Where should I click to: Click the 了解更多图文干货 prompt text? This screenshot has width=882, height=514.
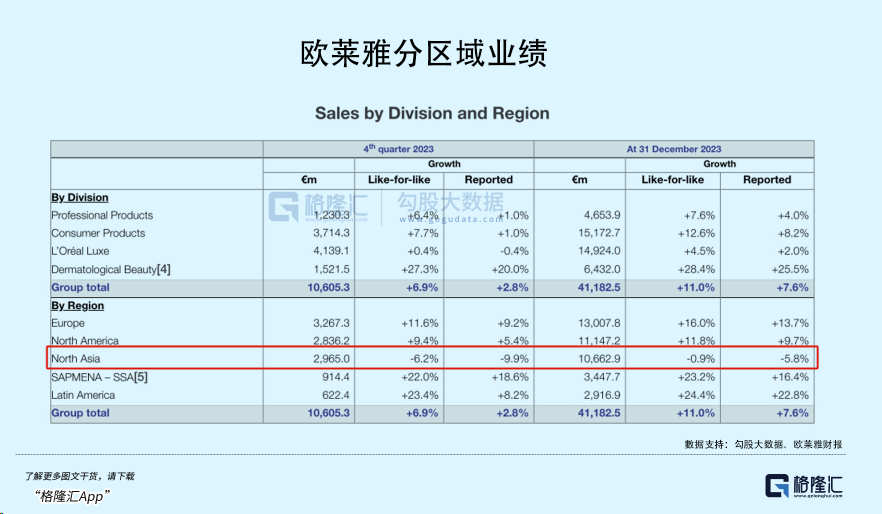pyautogui.click(x=79, y=476)
